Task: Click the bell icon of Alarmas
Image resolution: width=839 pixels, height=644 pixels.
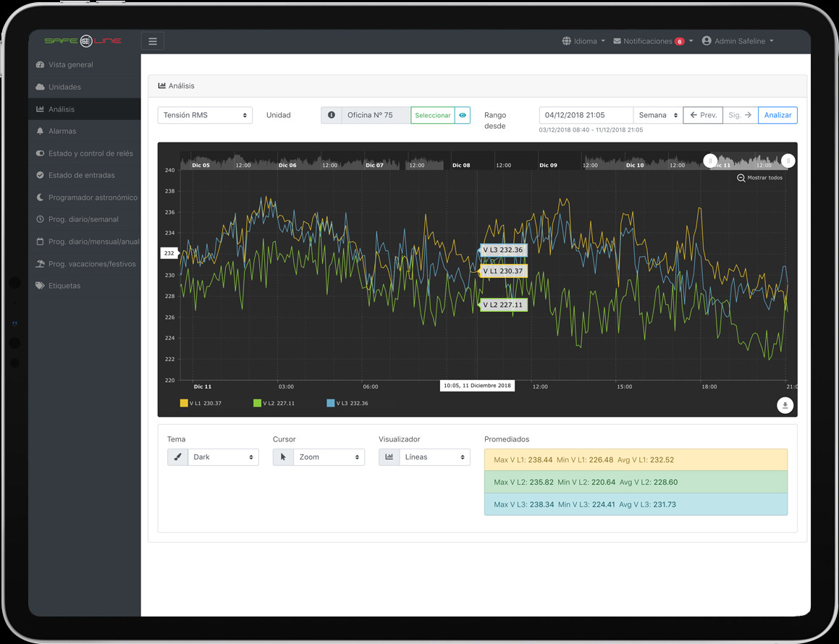Action: click(40, 131)
